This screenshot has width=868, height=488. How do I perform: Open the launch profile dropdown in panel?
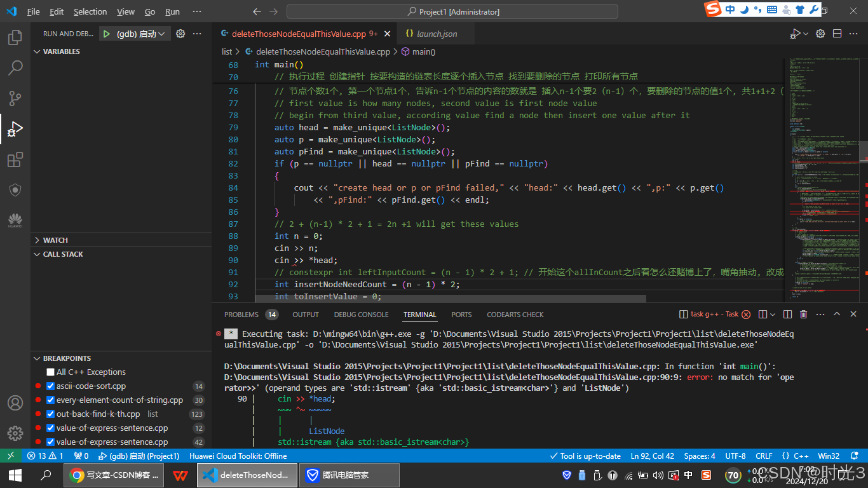[x=773, y=314]
